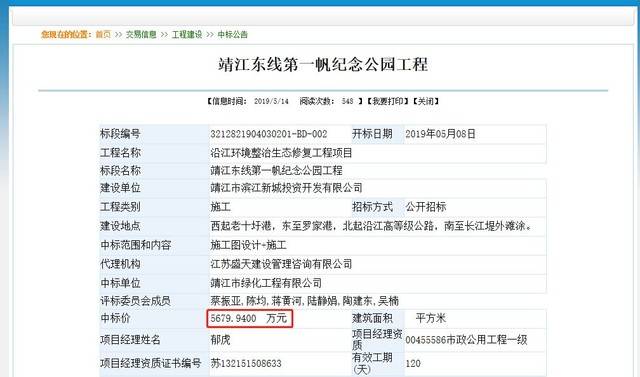Select the 标段名称 value 靖江东线第一帆纪念公园工程

(x=276, y=171)
